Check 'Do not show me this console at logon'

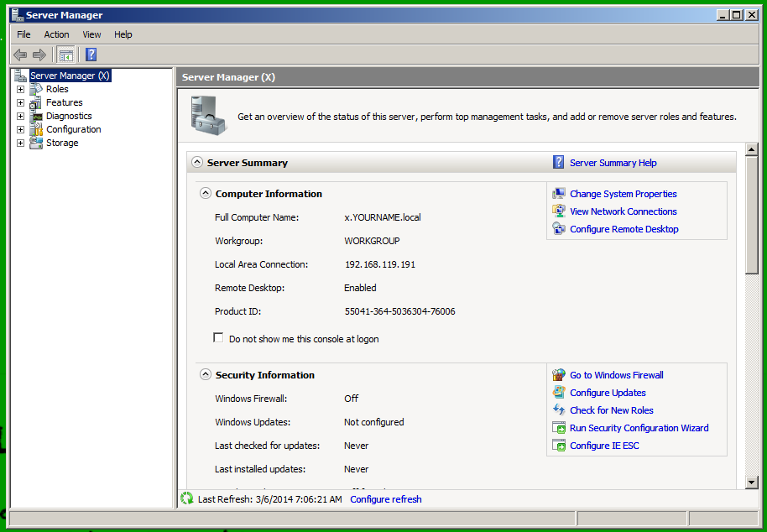tap(219, 338)
